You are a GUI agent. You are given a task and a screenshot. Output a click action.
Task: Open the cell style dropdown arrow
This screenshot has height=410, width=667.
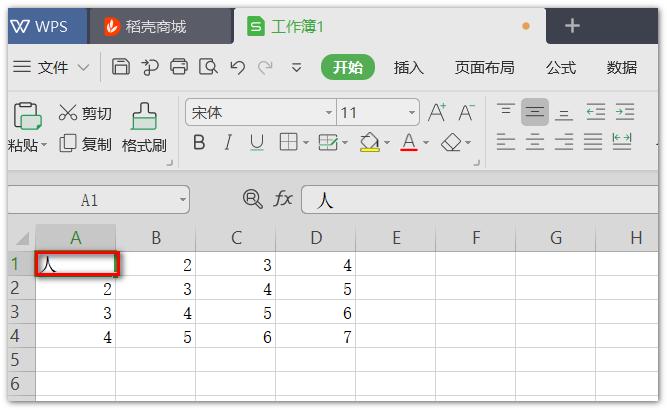click(345, 142)
